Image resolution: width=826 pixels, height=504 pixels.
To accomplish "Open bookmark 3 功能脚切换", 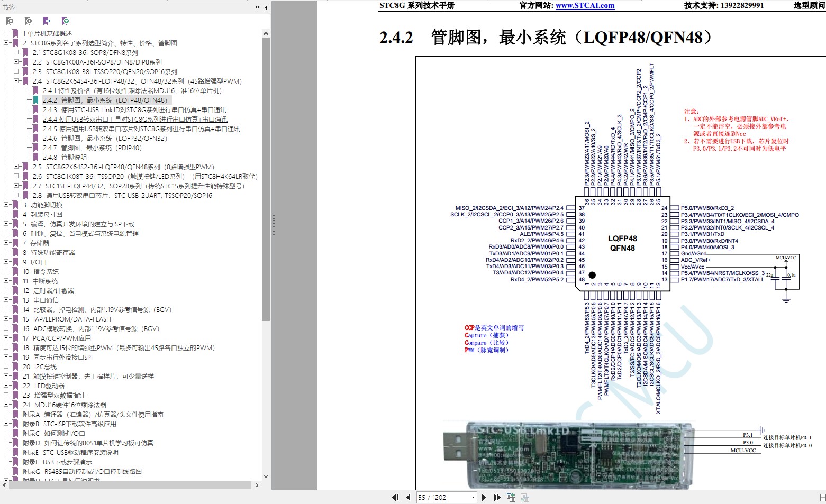I will [x=42, y=205].
